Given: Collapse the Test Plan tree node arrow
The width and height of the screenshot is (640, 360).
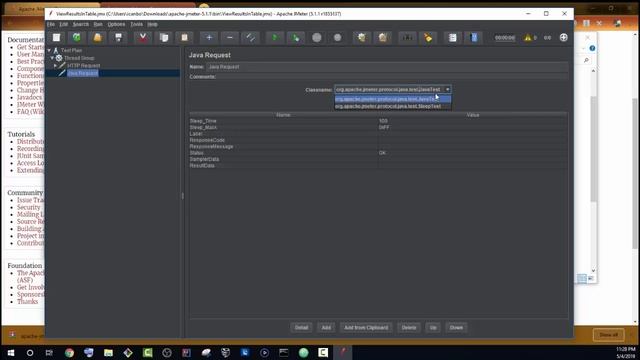Looking at the screenshot, I should click(49, 50).
